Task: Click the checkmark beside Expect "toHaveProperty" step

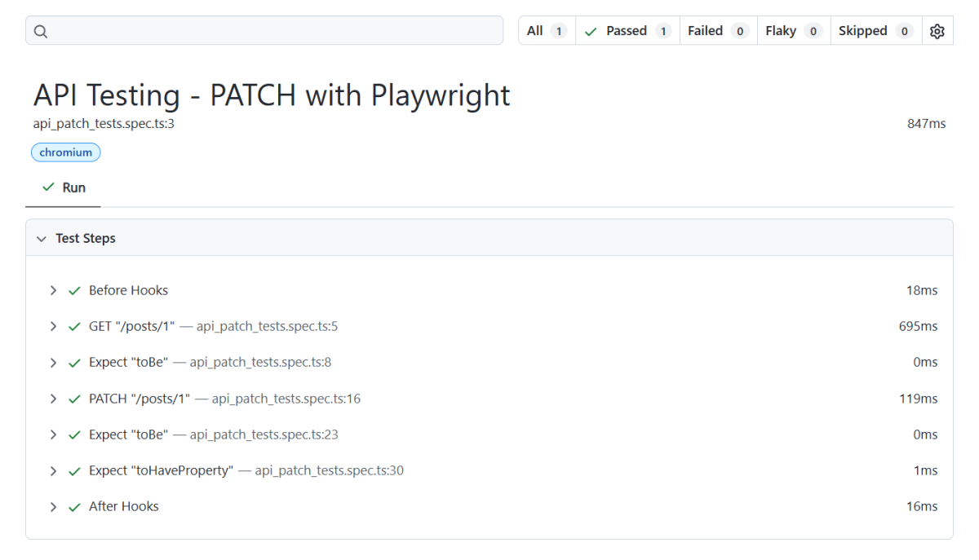Action: pyautogui.click(x=74, y=470)
